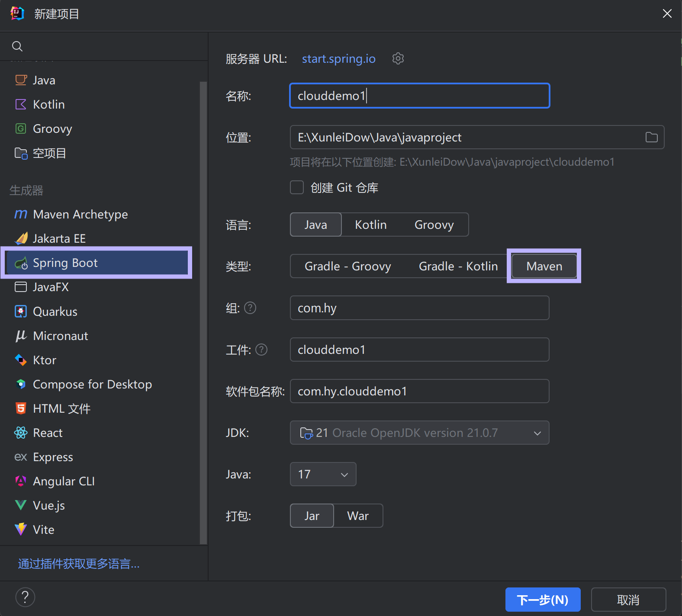Screen dimensions: 682x616
Task: Click the Java coffee cup icon
Action: [21, 80]
